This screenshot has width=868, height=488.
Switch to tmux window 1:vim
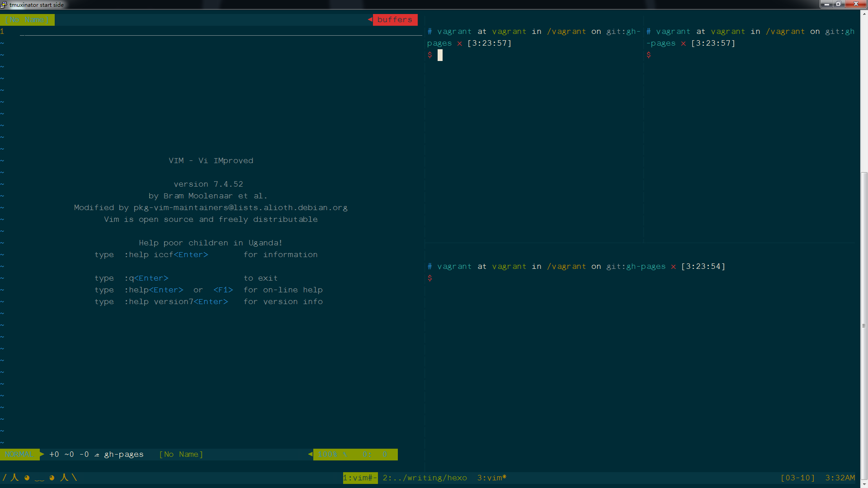pos(360,478)
